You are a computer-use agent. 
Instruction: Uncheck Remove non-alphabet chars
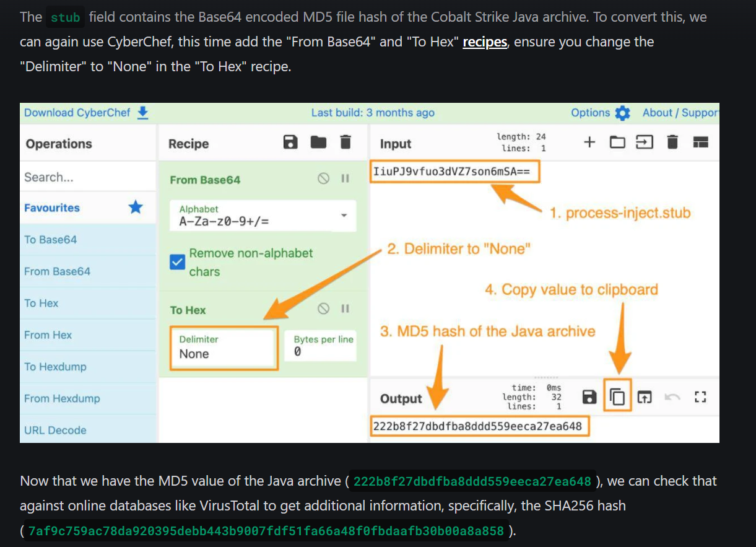point(177,262)
